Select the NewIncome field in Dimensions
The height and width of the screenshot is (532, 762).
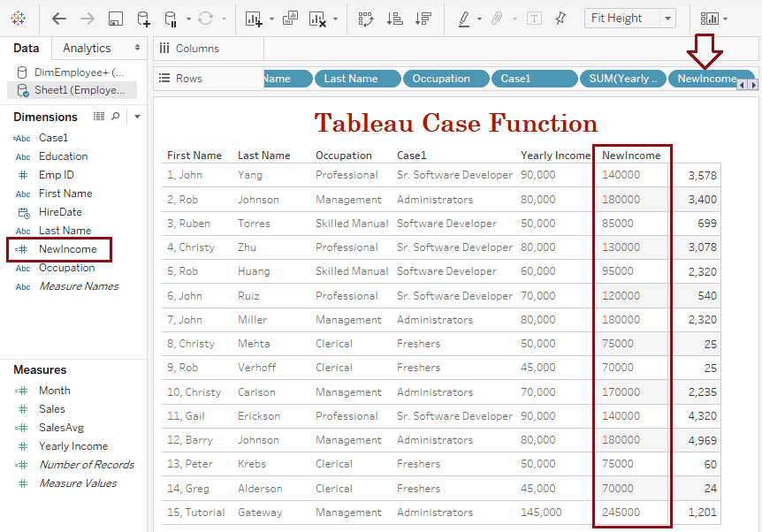[67, 249]
